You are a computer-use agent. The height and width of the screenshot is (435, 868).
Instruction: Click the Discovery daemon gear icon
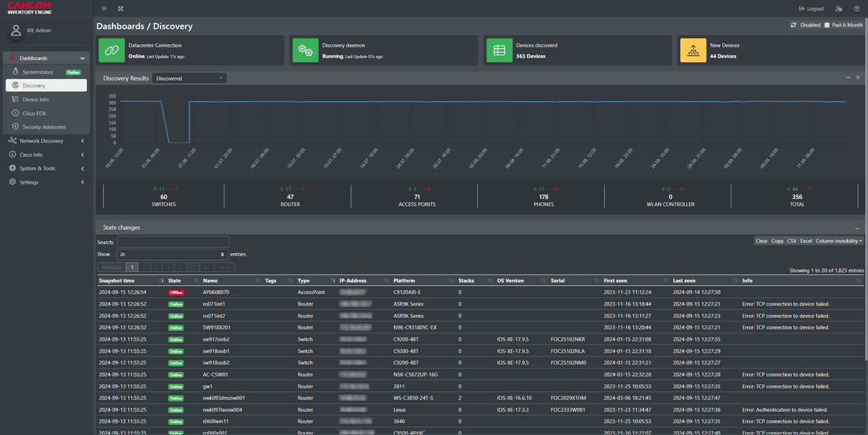[x=305, y=50]
